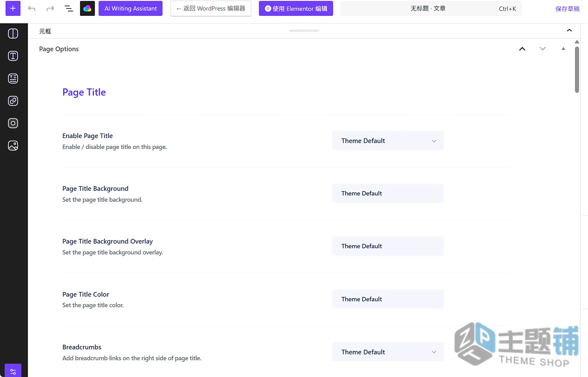The height and width of the screenshot is (377, 588).
Task: Open the settings sliders icon at bottom
Action: point(13,371)
